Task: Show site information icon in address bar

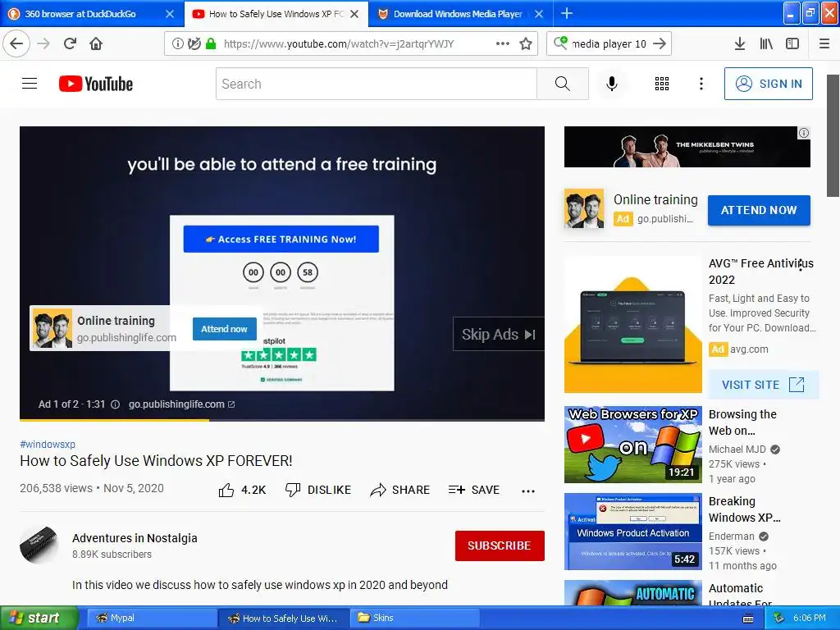Action: click(177, 44)
